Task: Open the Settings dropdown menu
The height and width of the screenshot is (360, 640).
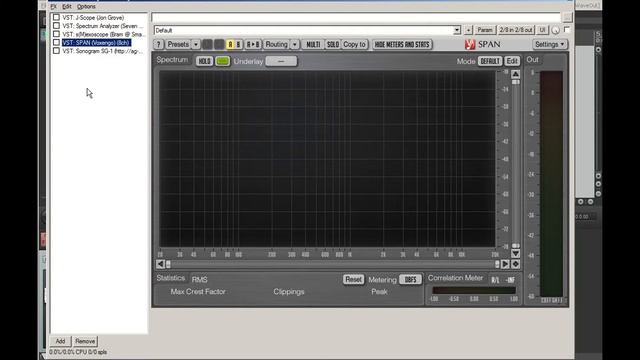Action: coord(549,44)
